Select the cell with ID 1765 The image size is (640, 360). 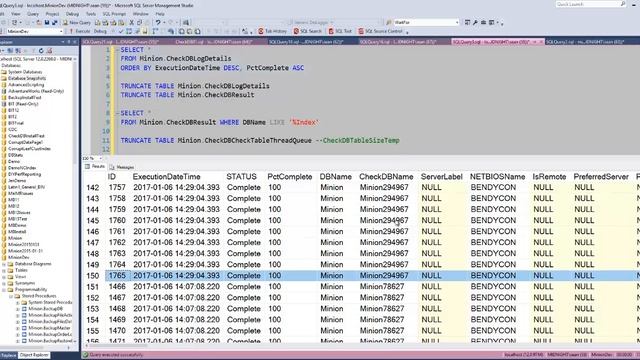(x=118, y=276)
